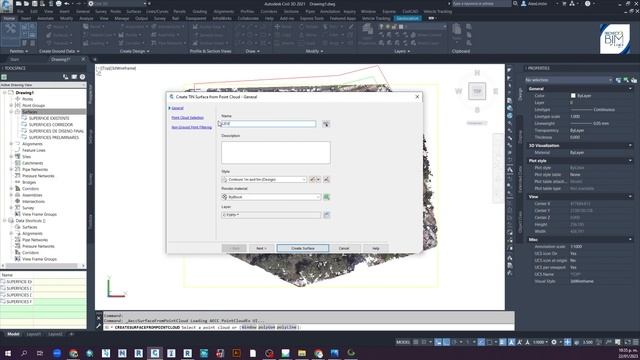Expand the Corridors node under Drawing1

(x=11, y=189)
